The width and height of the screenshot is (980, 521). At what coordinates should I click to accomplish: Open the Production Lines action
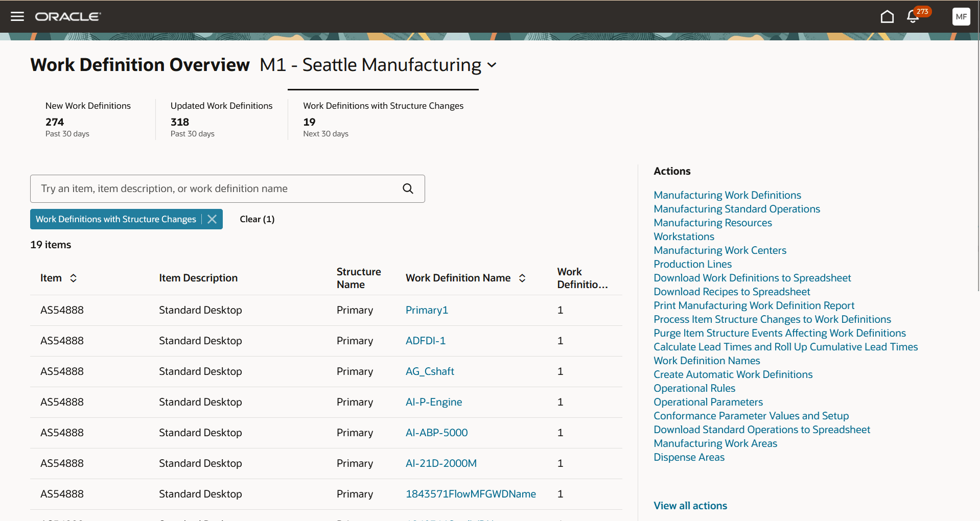pos(692,264)
